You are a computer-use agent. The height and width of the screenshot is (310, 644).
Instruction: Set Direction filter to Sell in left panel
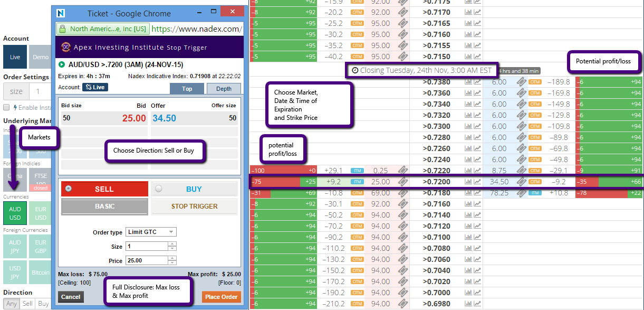[27, 304]
